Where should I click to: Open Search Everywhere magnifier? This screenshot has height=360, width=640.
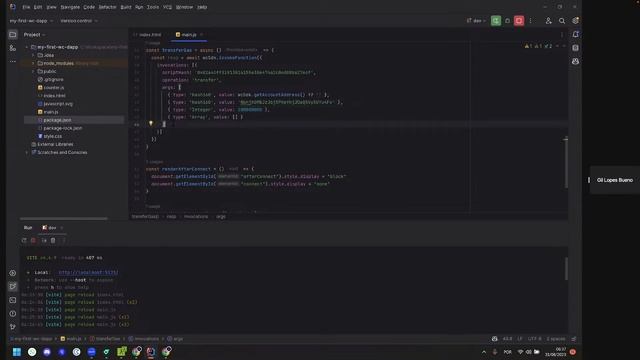(x=562, y=20)
